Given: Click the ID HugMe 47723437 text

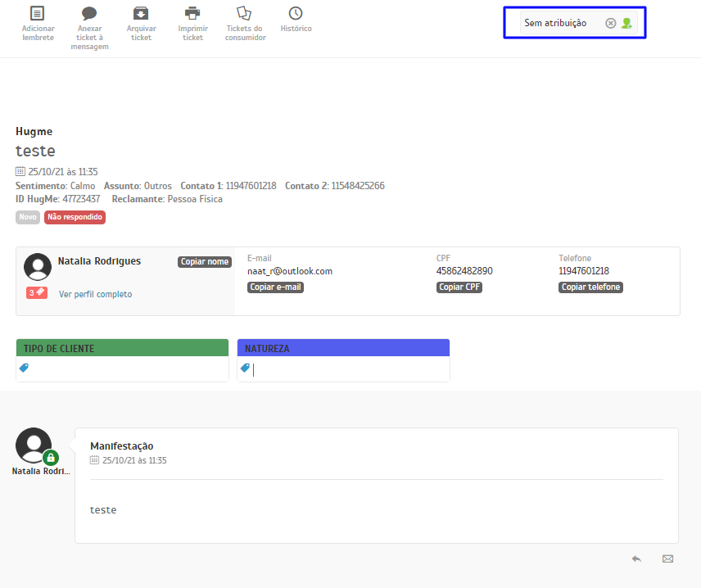Looking at the screenshot, I should click(57, 199).
